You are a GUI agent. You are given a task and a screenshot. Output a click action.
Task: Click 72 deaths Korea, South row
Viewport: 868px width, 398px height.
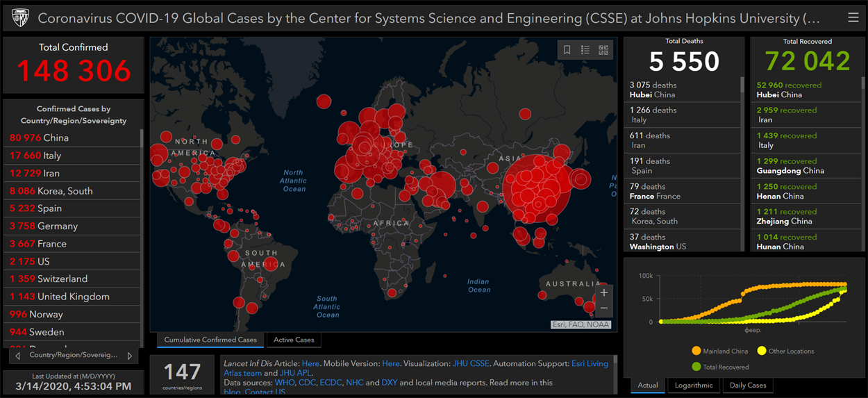click(x=683, y=216)
